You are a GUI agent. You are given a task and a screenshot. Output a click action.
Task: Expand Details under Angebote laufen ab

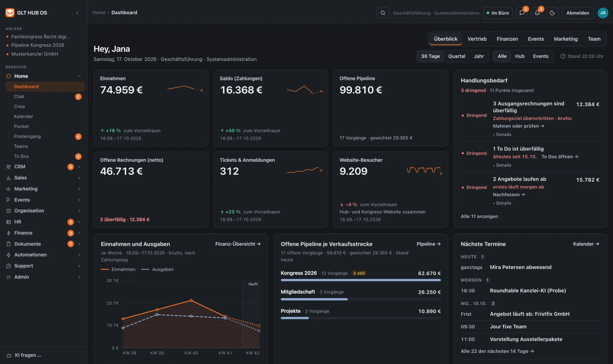coord(502,203)
